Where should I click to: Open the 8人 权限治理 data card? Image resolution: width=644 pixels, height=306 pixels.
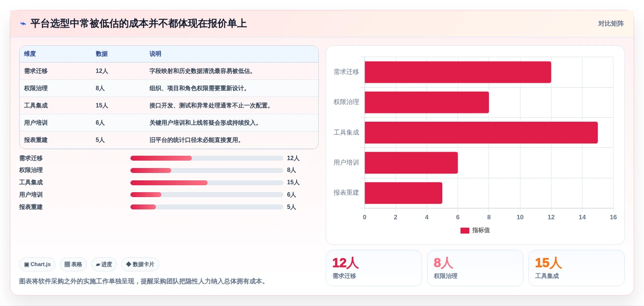[x=475, y=268]
